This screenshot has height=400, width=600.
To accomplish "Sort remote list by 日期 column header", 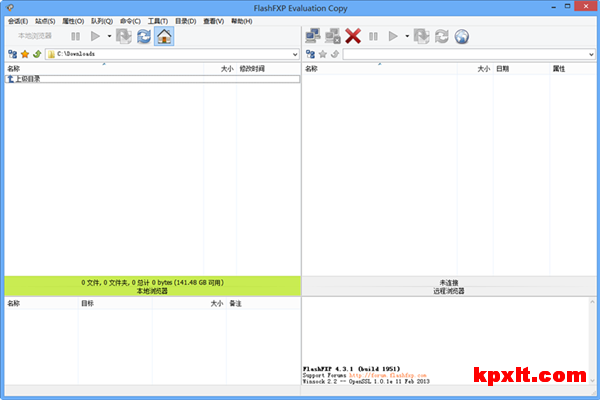I will tap(502, 69).
